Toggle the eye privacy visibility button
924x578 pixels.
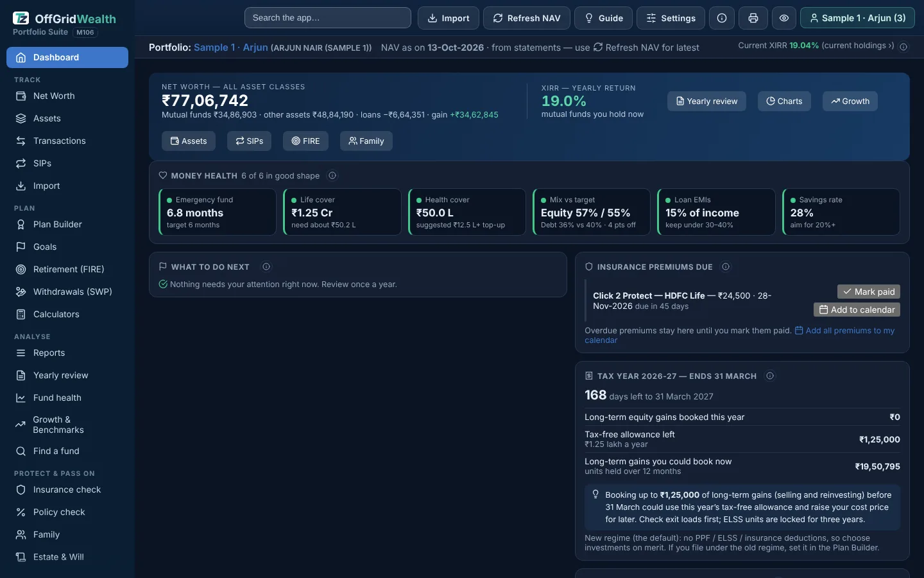(x=784, y=18)
